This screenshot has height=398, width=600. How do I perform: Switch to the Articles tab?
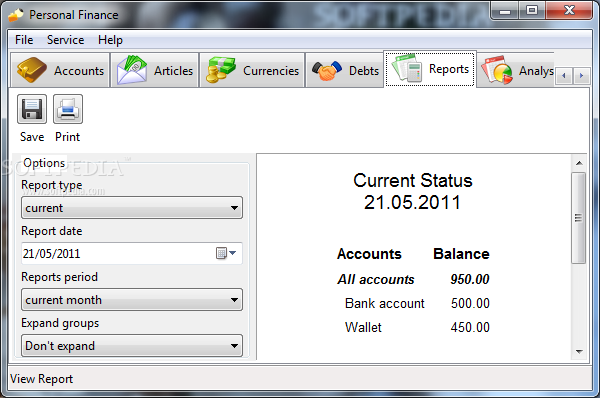[155, 71]
